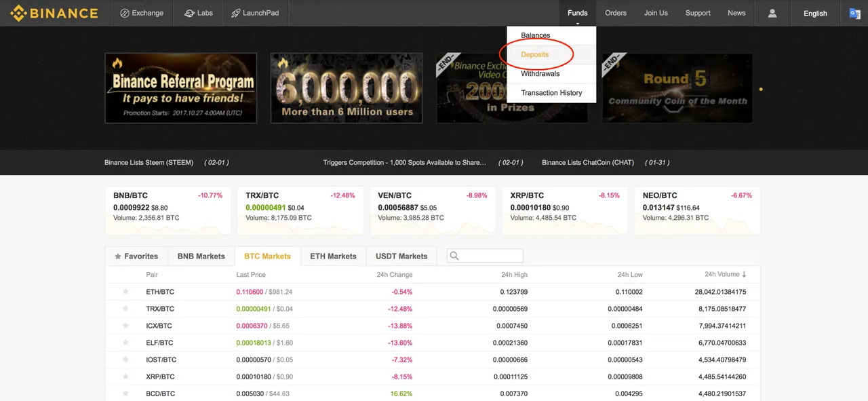
Task: Click the search magnifier icon
Action: (454, 256)
